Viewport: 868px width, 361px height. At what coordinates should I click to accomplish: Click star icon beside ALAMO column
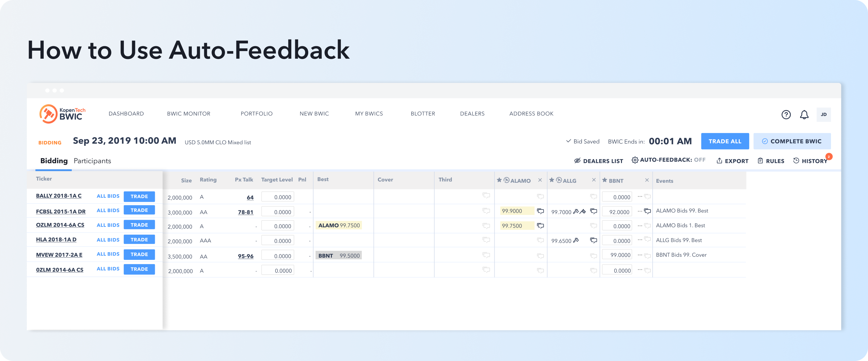coord(499,180)
